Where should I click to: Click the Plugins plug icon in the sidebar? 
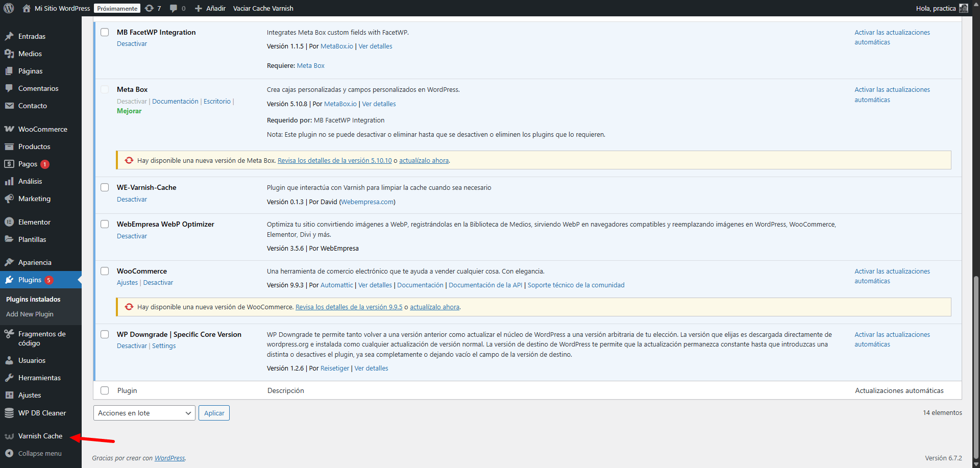9,280
